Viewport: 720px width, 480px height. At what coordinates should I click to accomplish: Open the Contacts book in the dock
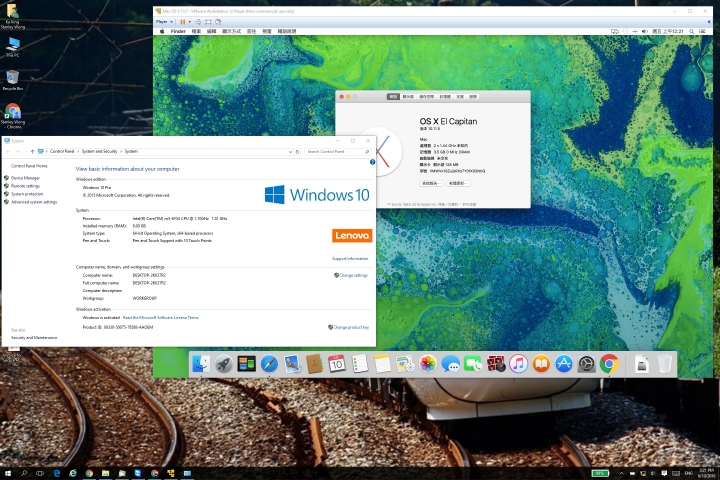click(x=314, y=364)
